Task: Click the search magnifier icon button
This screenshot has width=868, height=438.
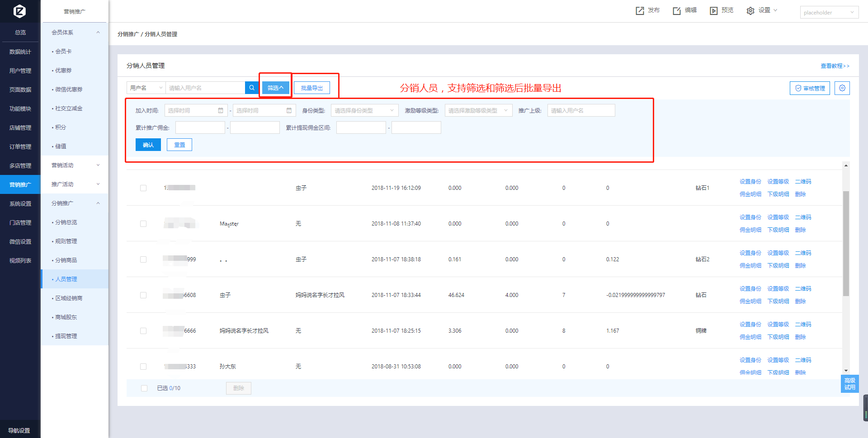Action: click(252, 88)
